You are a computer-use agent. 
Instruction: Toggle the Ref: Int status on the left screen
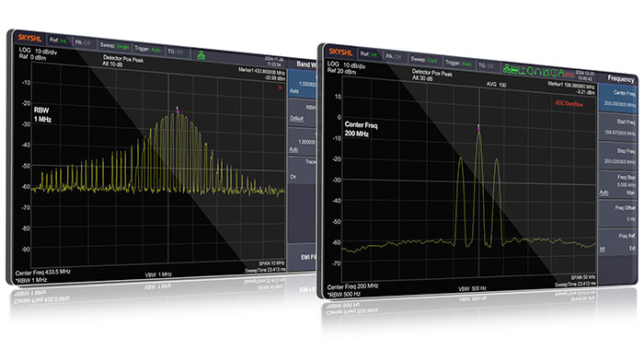[x=58, y=41]
